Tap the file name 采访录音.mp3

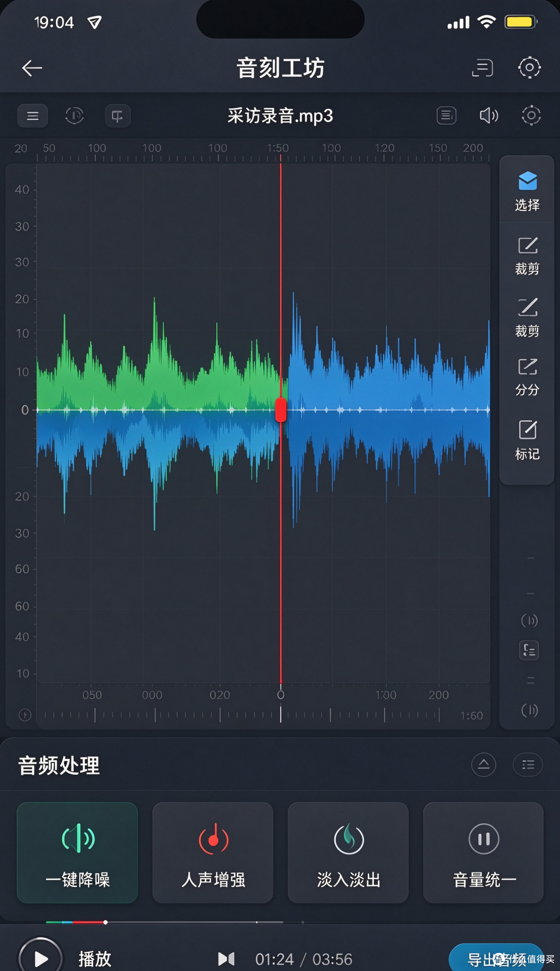tap(281, 116)
